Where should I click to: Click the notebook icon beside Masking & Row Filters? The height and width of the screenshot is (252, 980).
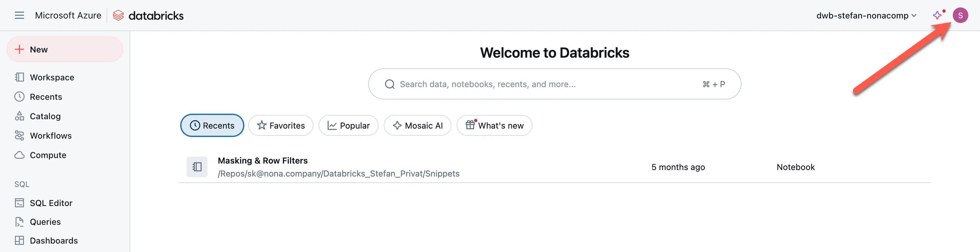tap(197, 167)
